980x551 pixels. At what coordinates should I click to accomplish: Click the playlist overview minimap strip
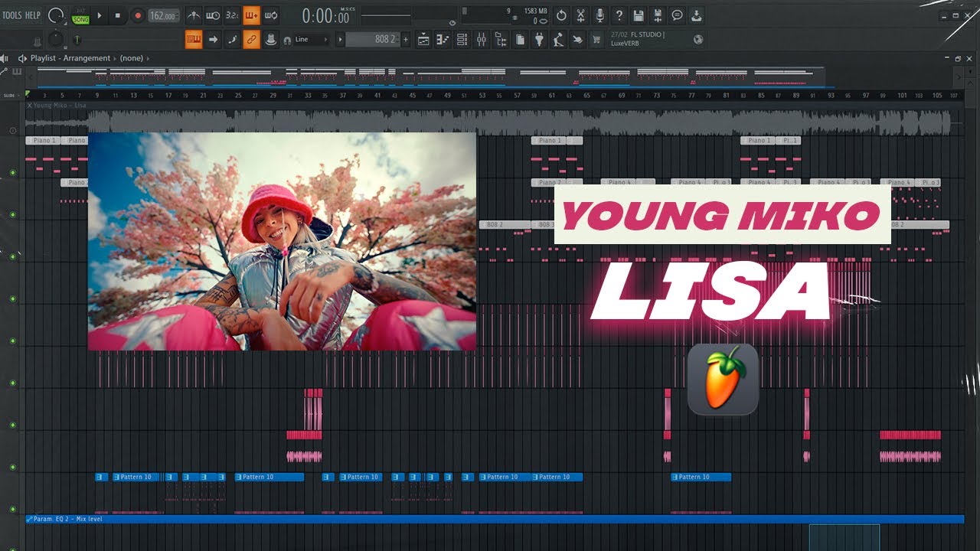click(430, 77)
